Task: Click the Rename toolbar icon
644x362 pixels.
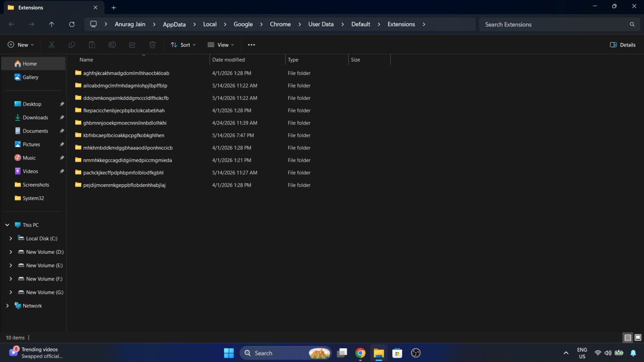Action: pos(112,45)
